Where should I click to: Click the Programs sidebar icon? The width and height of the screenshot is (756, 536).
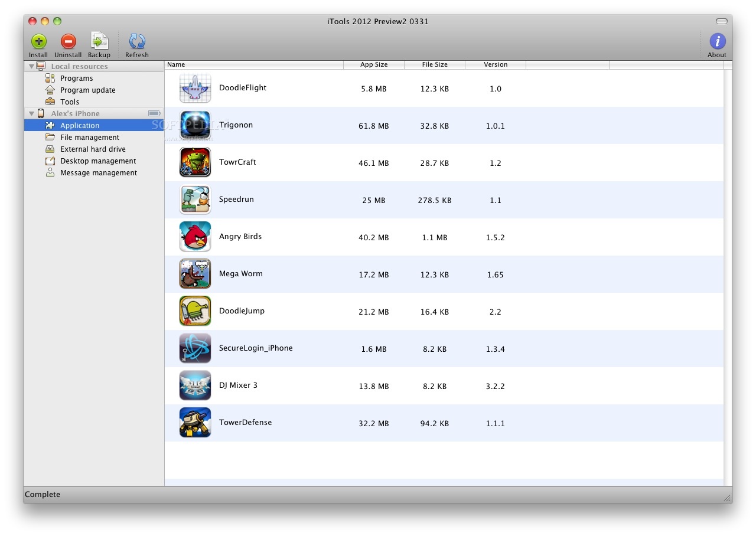(50, 78)
